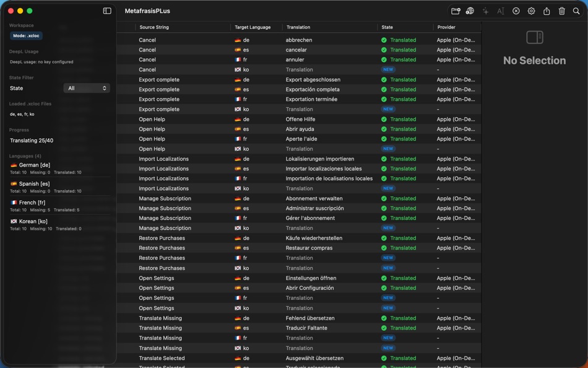
Task: Click the inspector panel icon above No Selection
Action: point(534,37)
